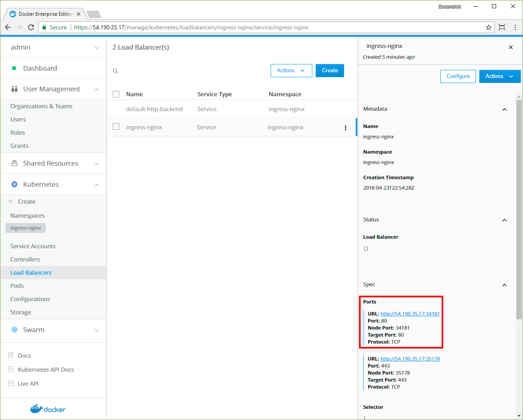Click the search magnifier icon

pos(116,71)
